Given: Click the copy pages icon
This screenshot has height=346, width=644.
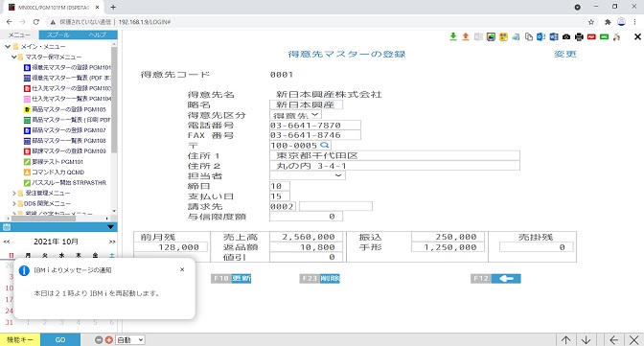Looking at the screenshot, I should pyautogui.click(x=529, y=37).
